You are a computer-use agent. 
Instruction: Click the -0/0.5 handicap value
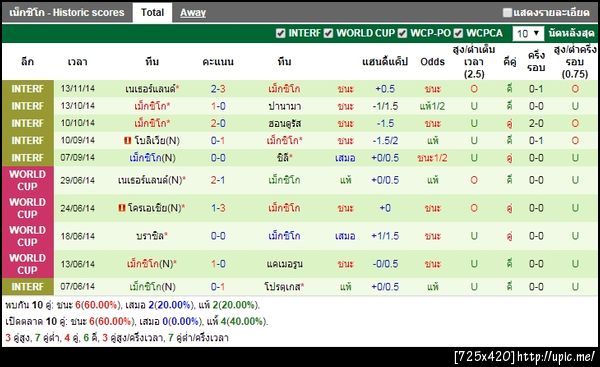tap(385, 264)
